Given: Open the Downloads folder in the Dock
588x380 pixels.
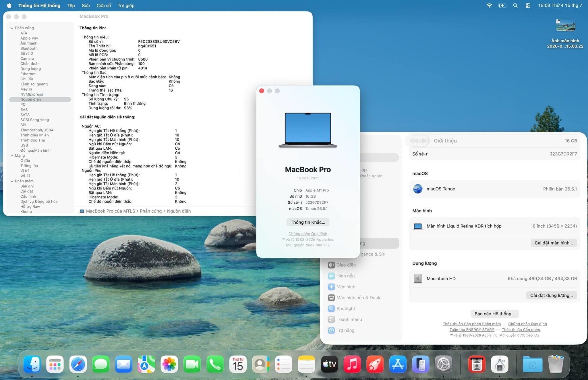Looking at the screenshot, I should (533, 364).
